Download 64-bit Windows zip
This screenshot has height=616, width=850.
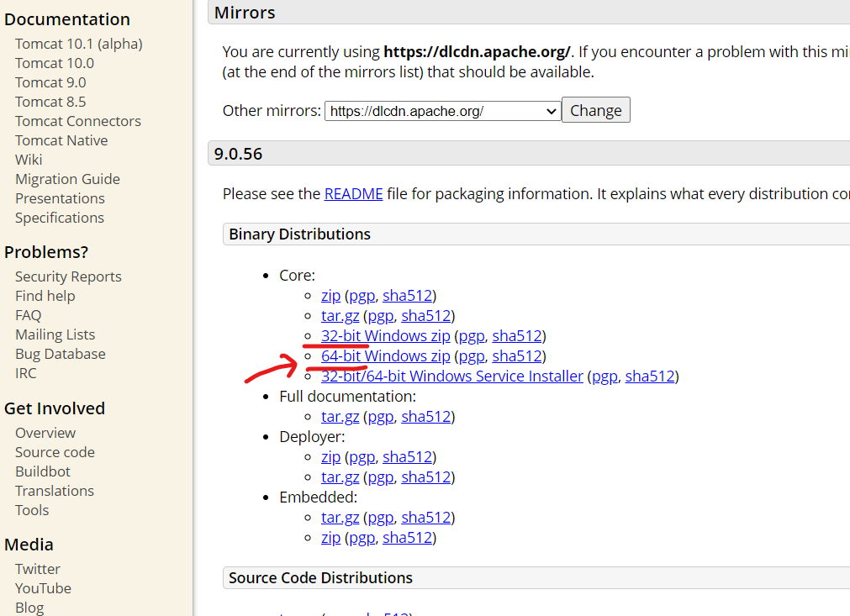point(385,356)
